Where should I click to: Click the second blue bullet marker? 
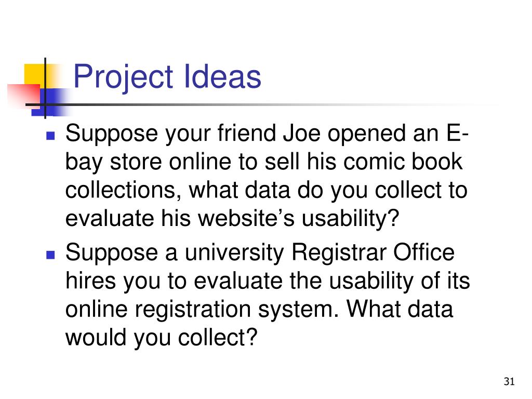click(50, 255)
